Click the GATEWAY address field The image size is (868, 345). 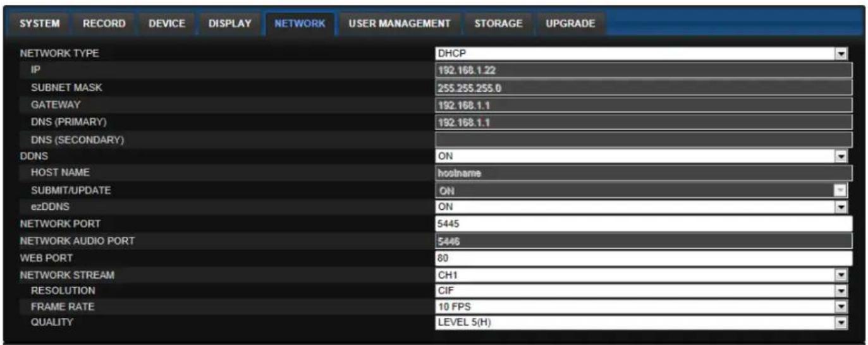(x=644, y=105)
